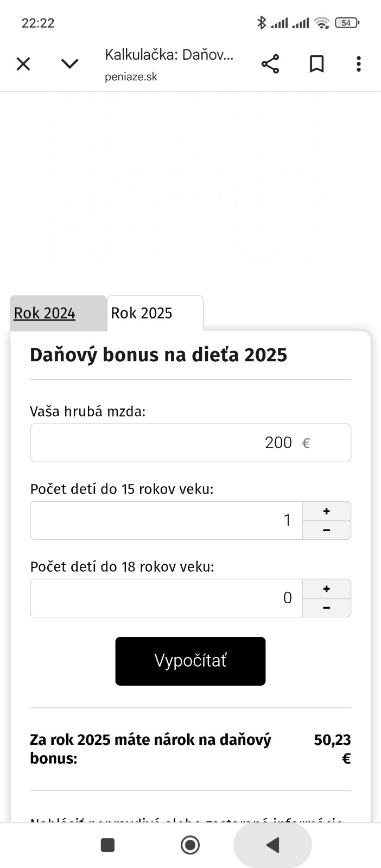
Task: Tap the share icon
Action: [270, 64]
